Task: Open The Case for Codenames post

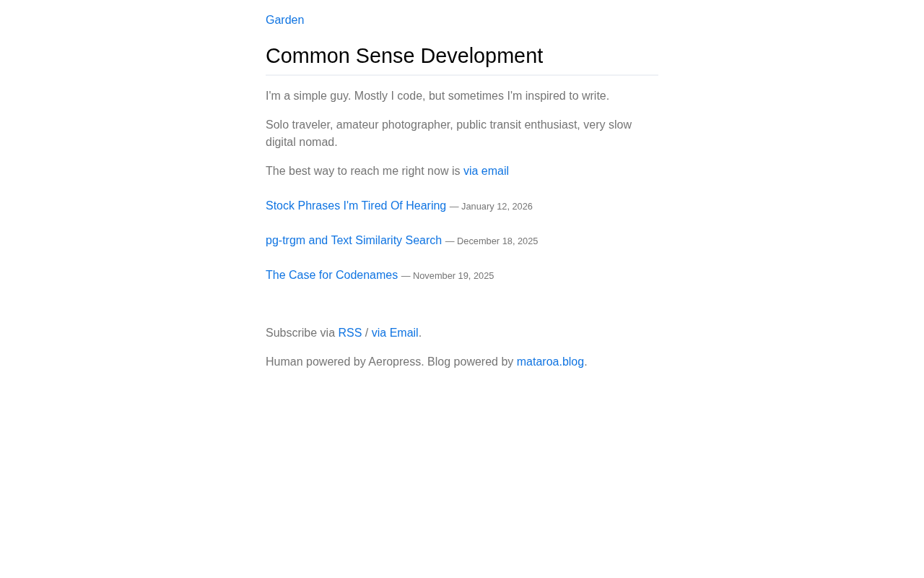Action: click(331, 275)
